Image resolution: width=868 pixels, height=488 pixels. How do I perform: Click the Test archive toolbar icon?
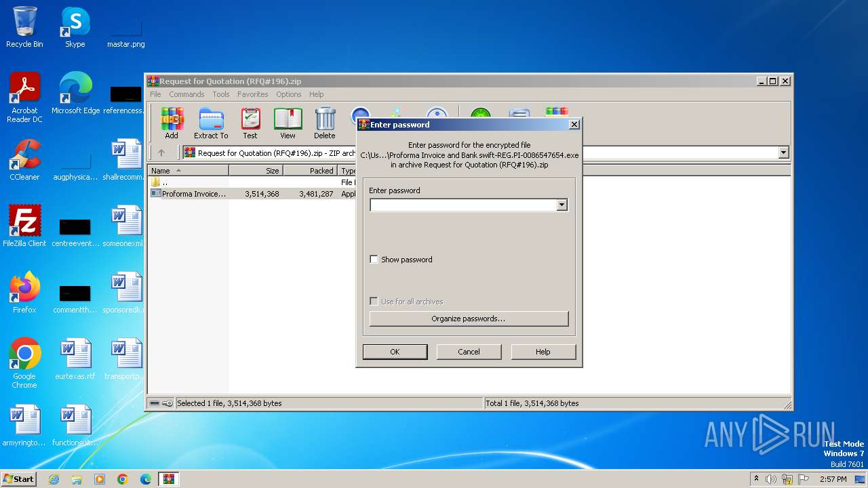(x=250, y=123)
